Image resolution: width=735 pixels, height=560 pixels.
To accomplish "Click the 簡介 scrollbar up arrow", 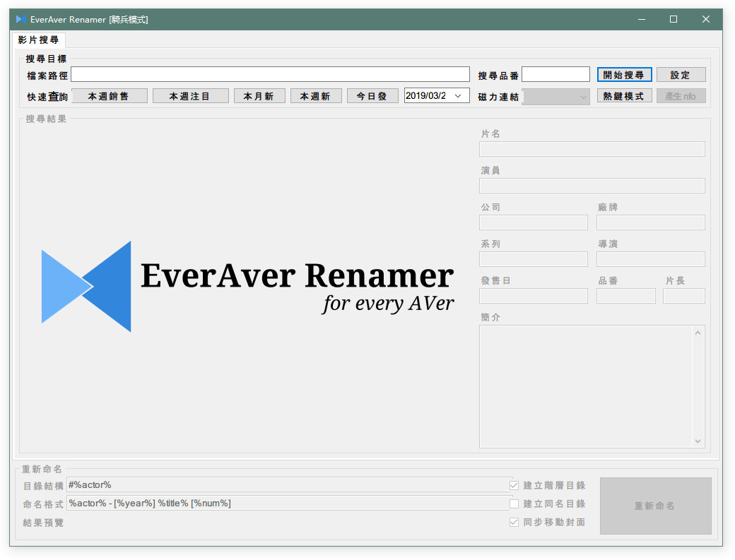I will (698, 333).
